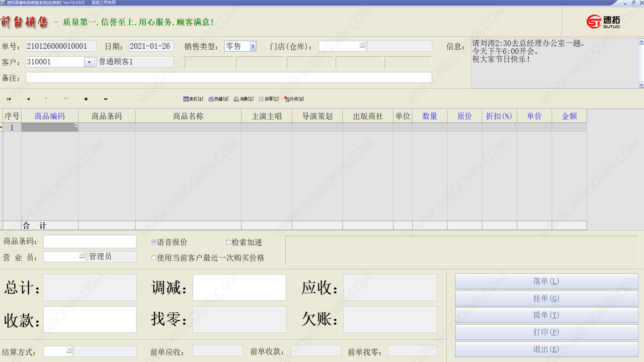The height and width of the screenshot is (362, 644).
Task: Click the 调减 amount input field
Action: click(239, 288)
